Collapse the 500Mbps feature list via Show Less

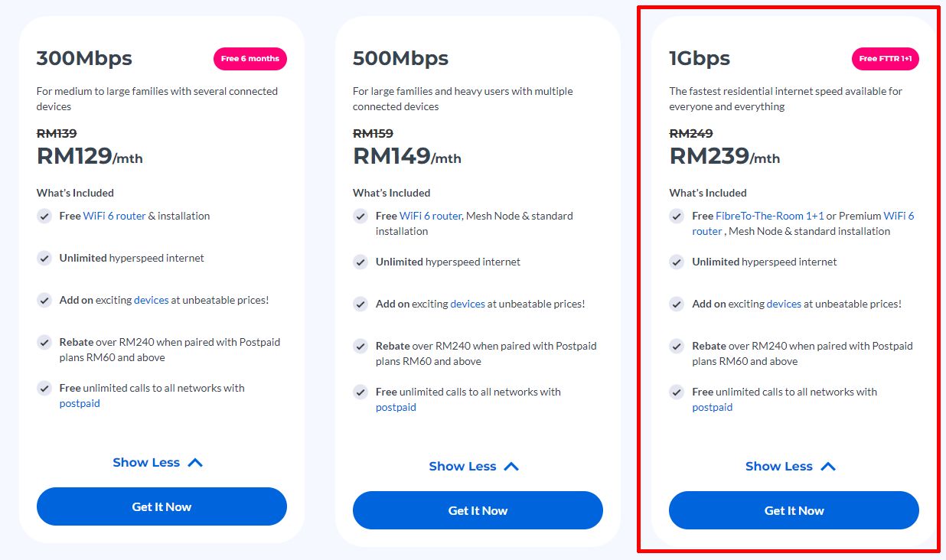[475, 466]
